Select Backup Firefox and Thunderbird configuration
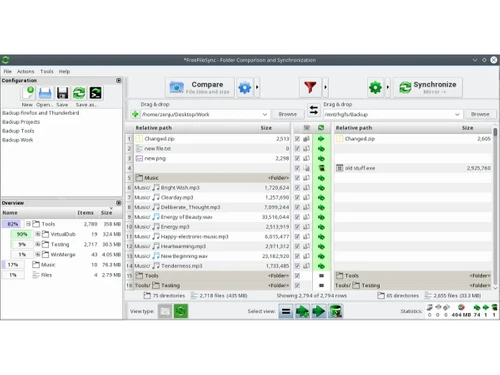The width and height of the screenshot is (500, 375). click(x=41, y=113)
